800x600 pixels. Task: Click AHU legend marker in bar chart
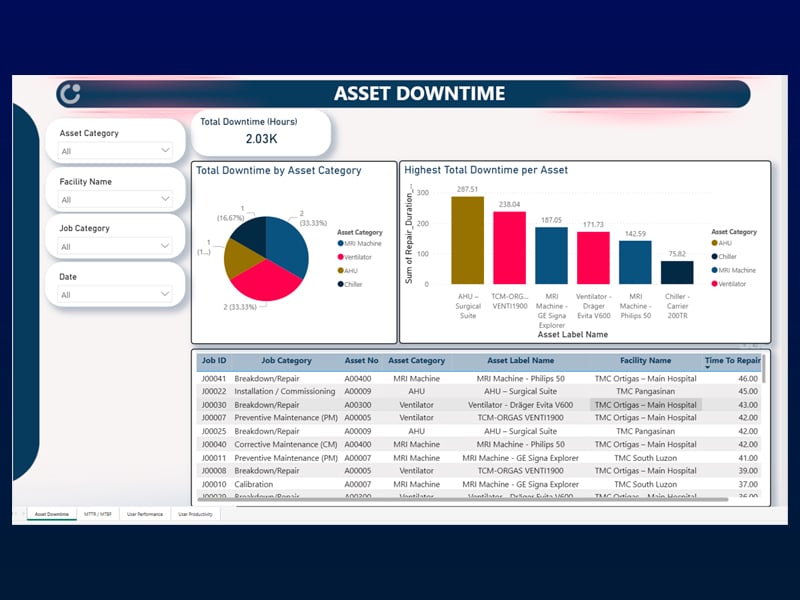click(x=714, y=243)
